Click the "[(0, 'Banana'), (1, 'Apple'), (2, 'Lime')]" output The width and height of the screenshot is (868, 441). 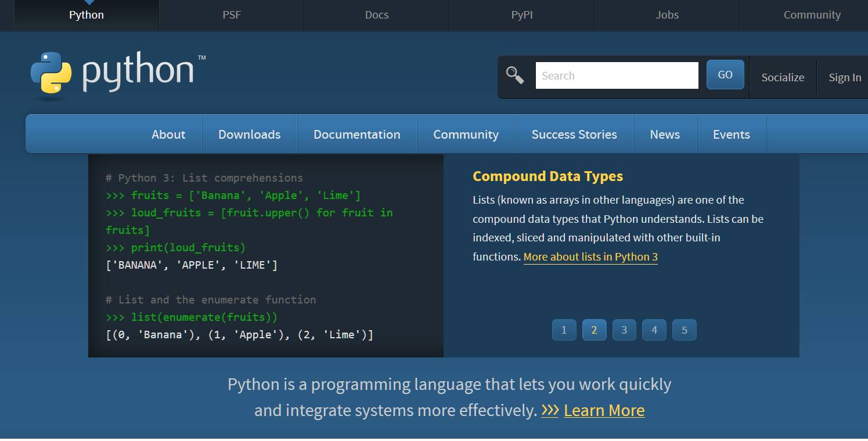(x=240, y=335)
